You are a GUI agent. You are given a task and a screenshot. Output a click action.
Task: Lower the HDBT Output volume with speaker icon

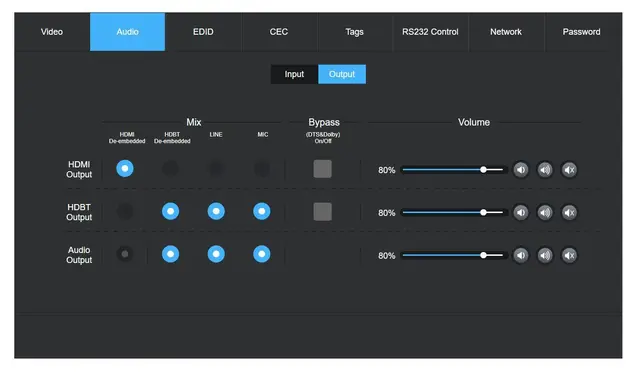pyautogui.click(x=521, y=213)
